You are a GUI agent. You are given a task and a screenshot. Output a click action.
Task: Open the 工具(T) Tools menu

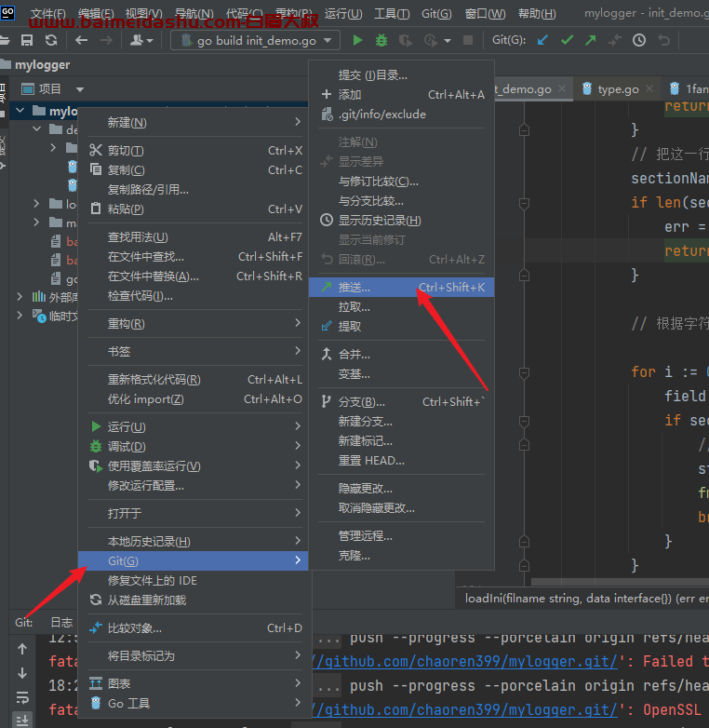[x=392, y=13]
